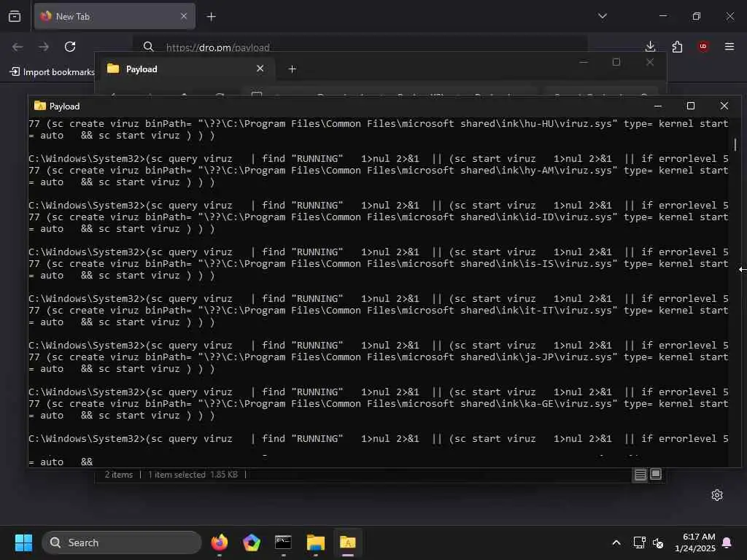Open the new tab page settings gear
The height and width of the screenshot is (560, 747).
coord(717,495)
